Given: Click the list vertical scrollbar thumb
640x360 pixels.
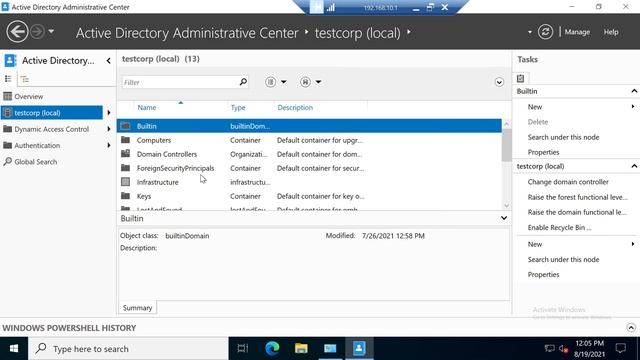Looking at the screenshot, I should point(507,145).
